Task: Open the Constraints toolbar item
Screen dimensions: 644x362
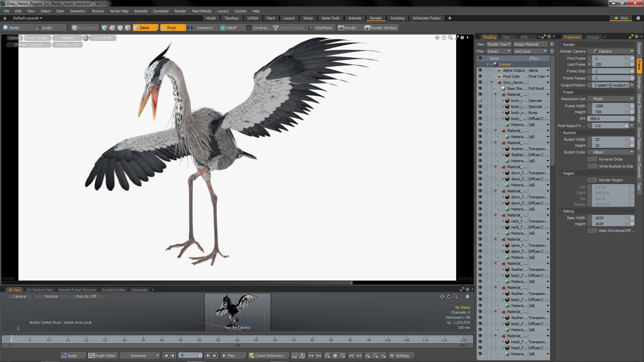Action: click(x=258, y=28)
